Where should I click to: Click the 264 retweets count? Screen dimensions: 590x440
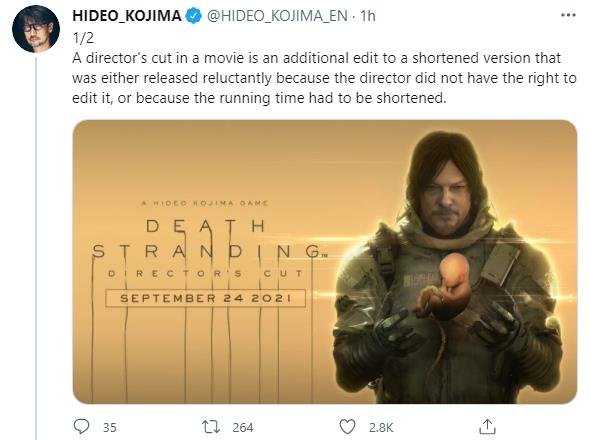coord(243,428)
